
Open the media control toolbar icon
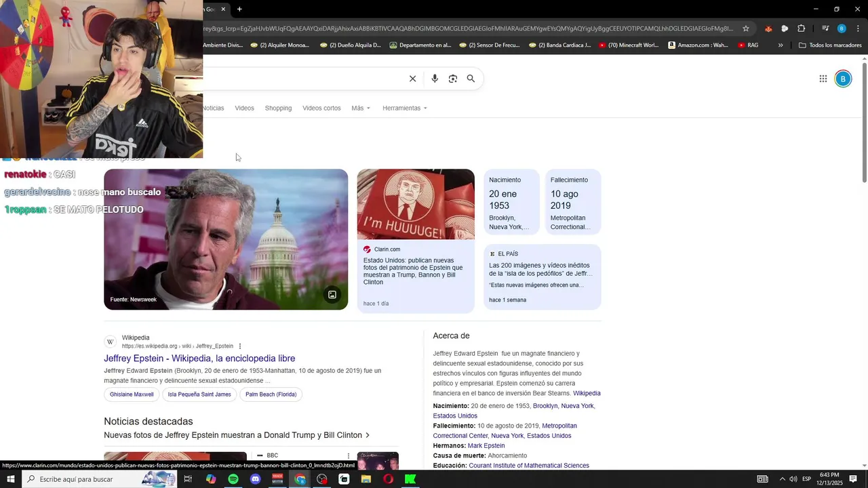coord(825,28)
